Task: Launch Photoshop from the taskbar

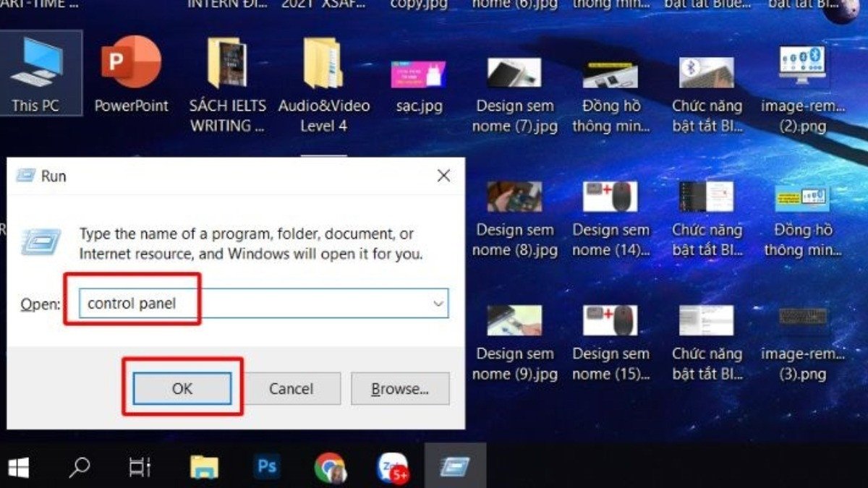Action: tap(266, 467)
